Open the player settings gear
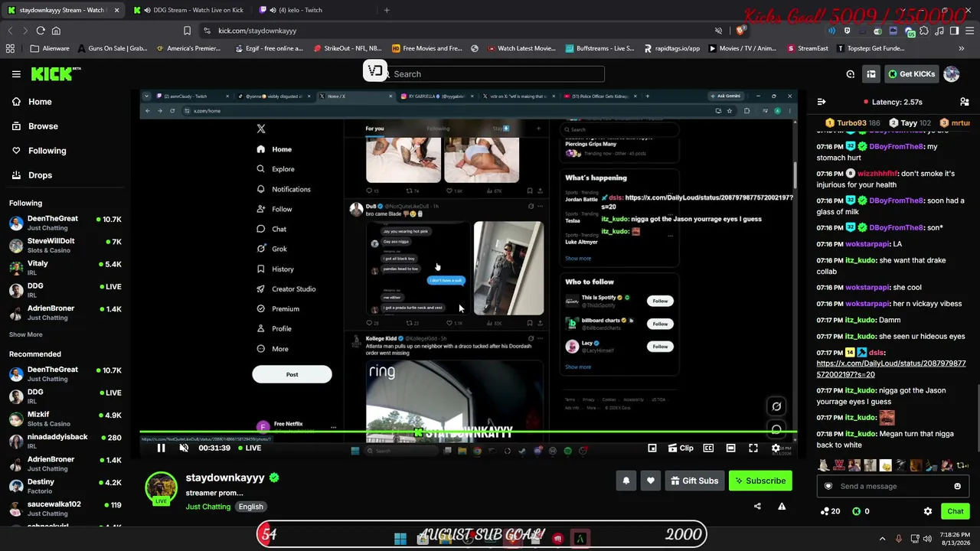 pyautogui.click(x=776, y=448)
